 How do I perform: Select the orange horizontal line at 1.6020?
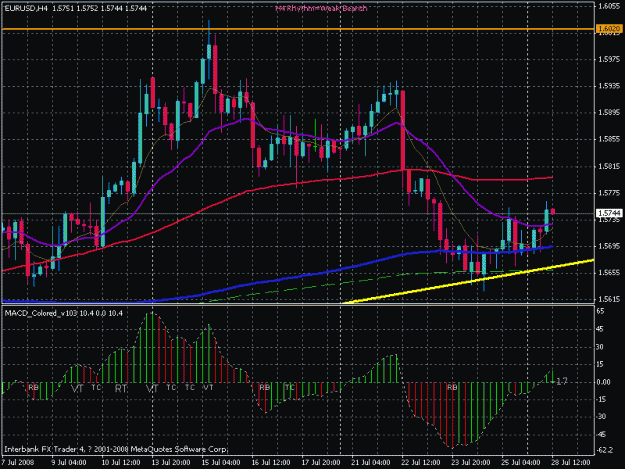click(298, 29)
